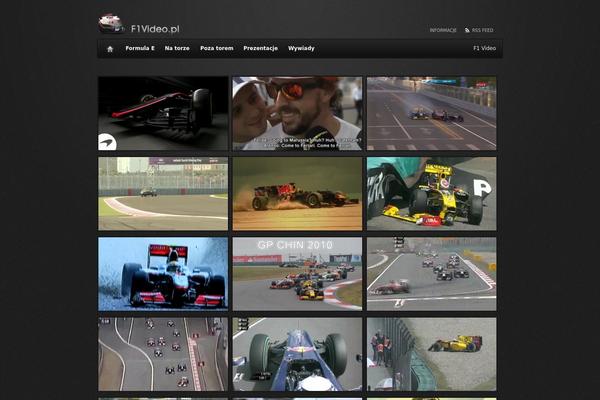
Task: Play video of two cars smoking on straight
Action: tap(432, 113)
